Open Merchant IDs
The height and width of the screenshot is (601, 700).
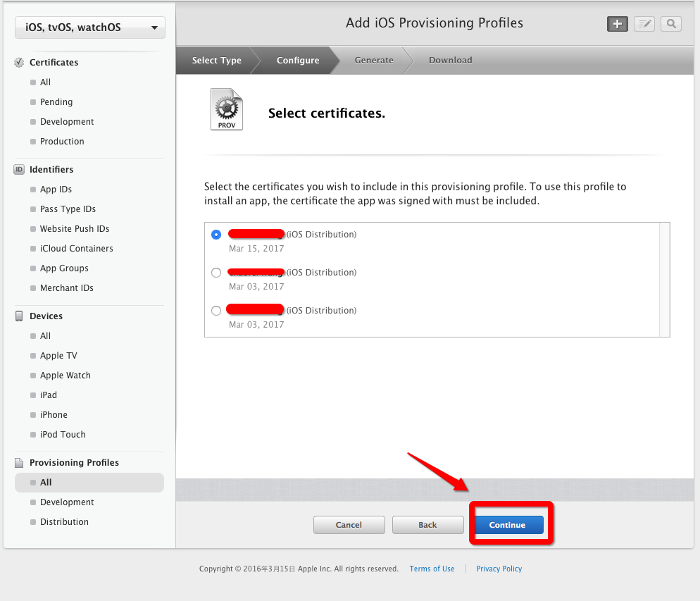coord(66,288)
